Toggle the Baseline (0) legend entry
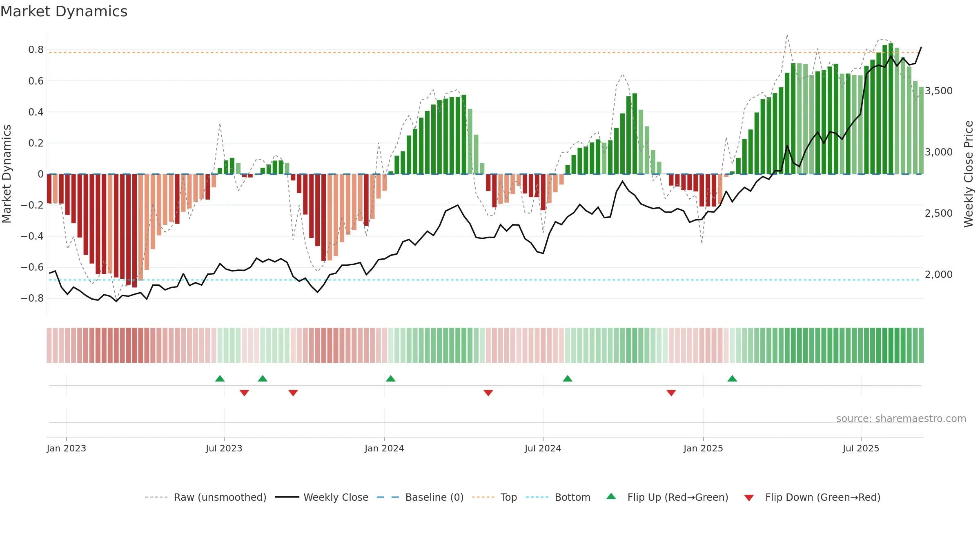 pyautogui.click(x=420, y=497)
